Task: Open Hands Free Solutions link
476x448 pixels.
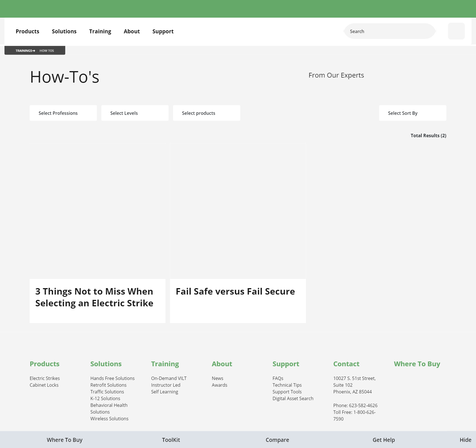Action: pos(113,378)
